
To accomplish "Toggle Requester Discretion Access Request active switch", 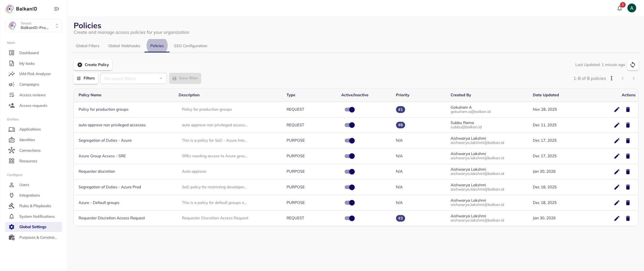I will [349, 218].
